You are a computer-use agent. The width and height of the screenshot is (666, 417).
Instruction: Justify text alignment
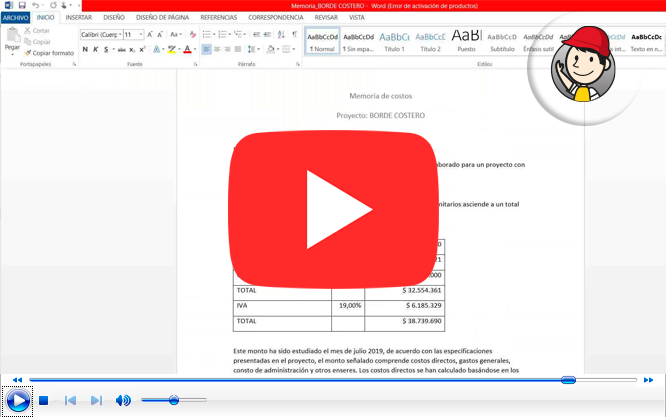[x=238, y=49]
